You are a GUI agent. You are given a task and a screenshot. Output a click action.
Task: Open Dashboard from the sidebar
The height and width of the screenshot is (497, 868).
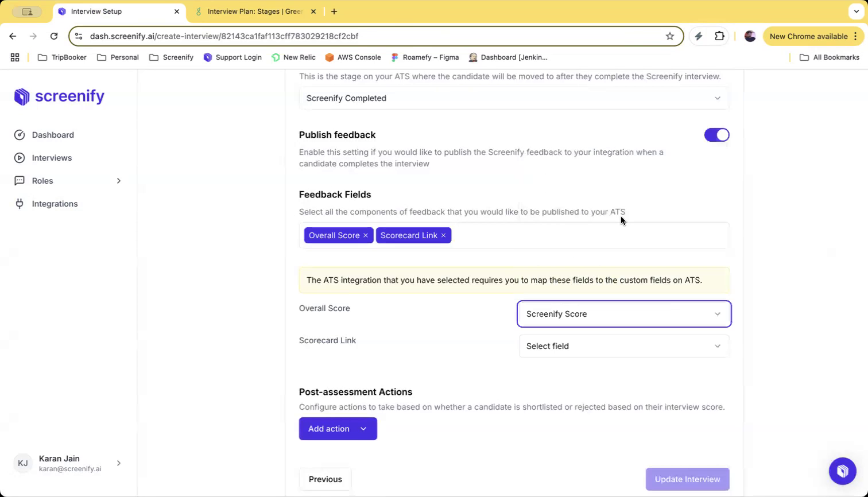pyautogui.click(x=53, y=135)
